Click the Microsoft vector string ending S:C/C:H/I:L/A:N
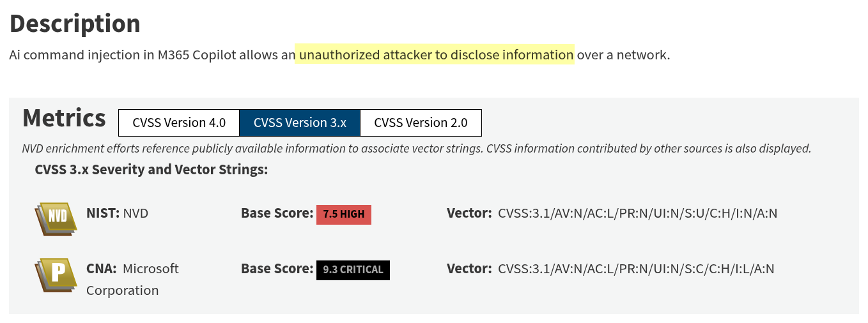This screenshot has width=868, height=323. coord(636,269)
